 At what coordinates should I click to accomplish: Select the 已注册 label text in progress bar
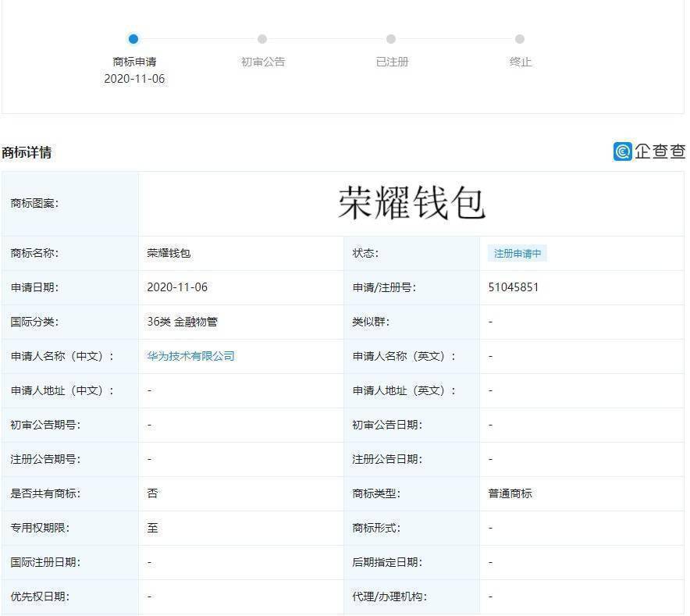tap(392, 62)
